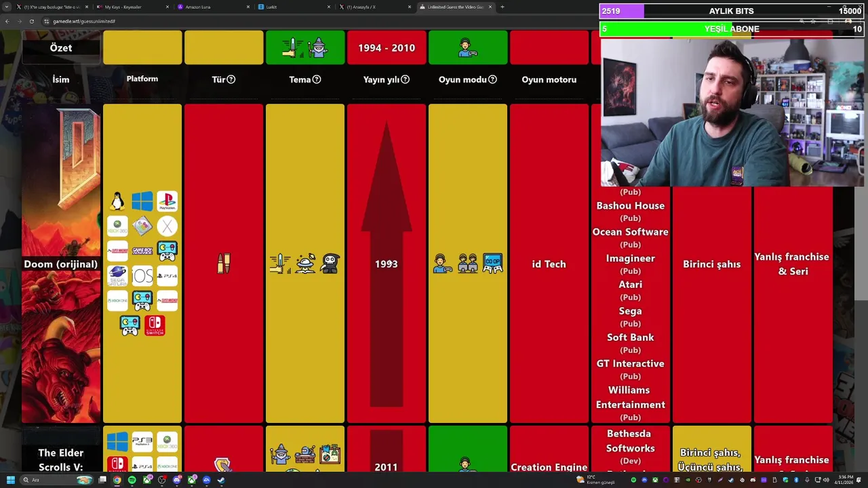This screenshot has height=488, width=868.
Task: Click the sword action theme icon in Doom row
Action: (280, 264)
